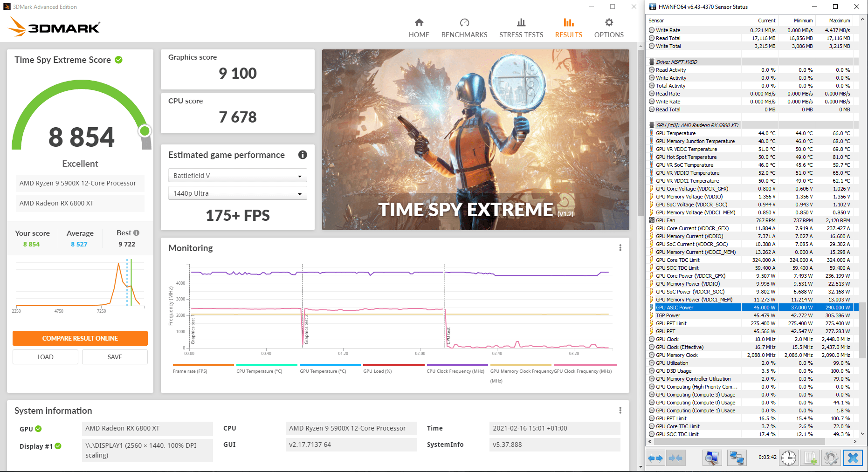Screen dimensions: 868x472
Task: Open the Battlefield V game dropdown
Action: [238, 176]
